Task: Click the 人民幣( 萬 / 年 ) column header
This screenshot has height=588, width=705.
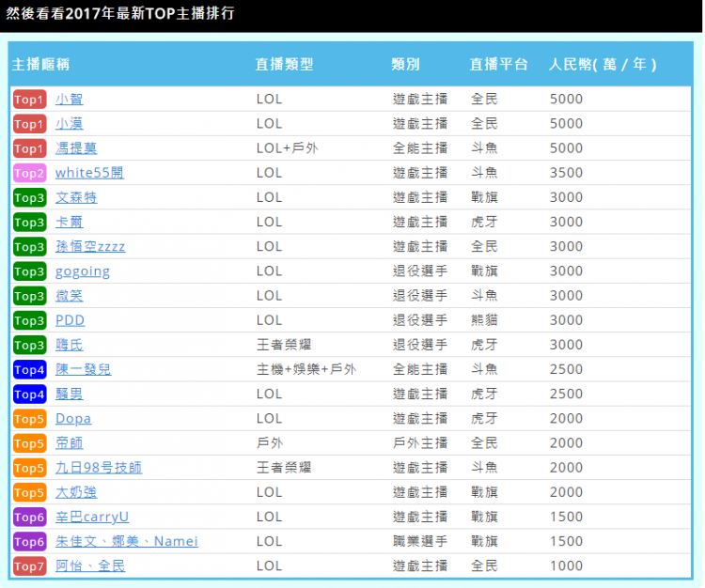Action: click(x=603, y=65)
